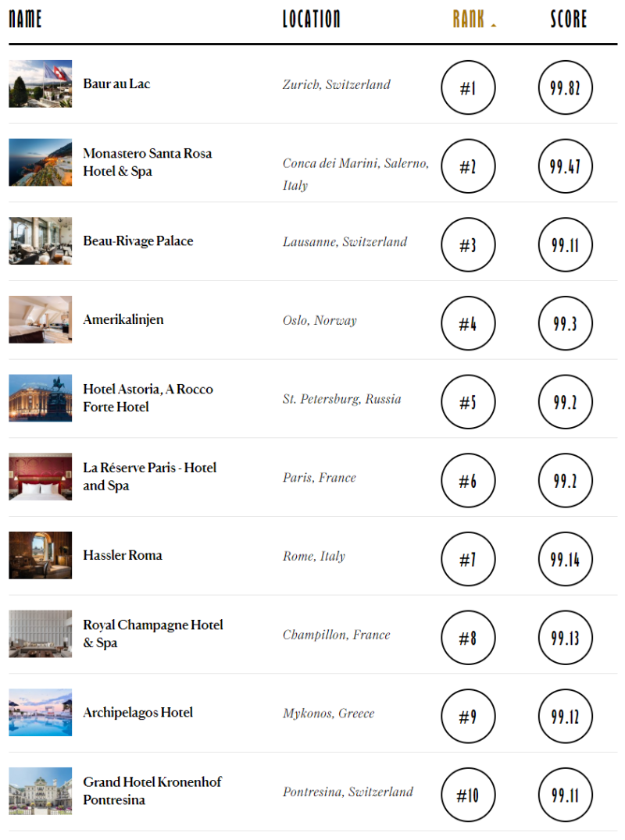Select the #10 rank badge

point(468,796)
